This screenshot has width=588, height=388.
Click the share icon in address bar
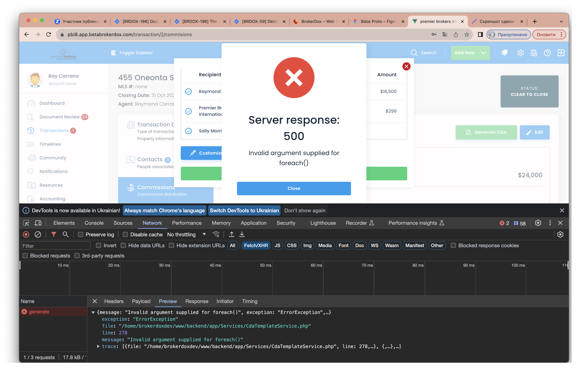pos(456,35)
